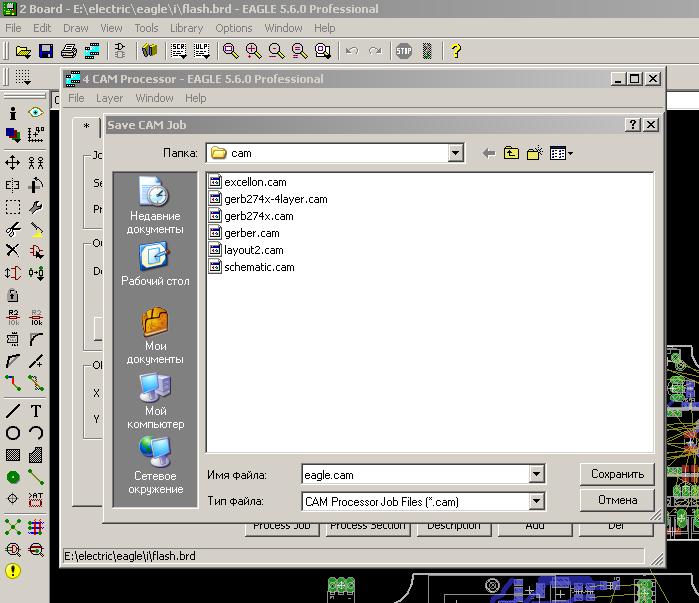Click the Сохранить button
Screen dimensions: 699x603
(x=617, y=474)
